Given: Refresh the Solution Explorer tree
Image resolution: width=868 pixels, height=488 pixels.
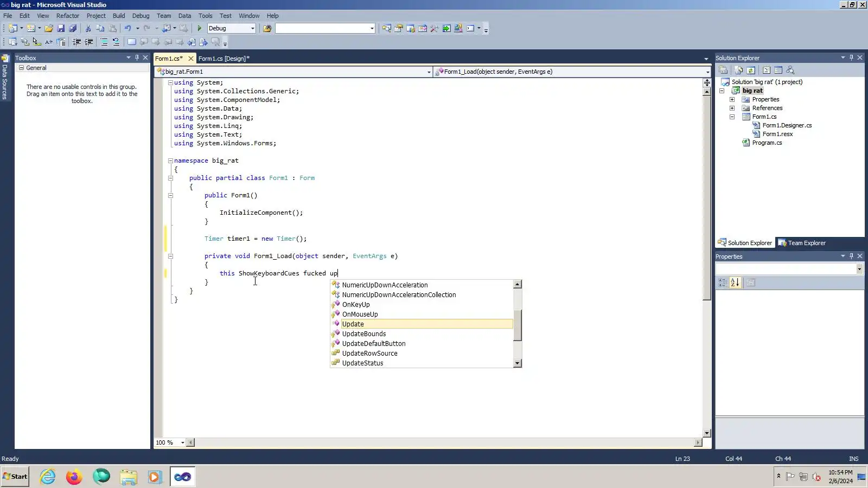Looking at the screenshot, I should tap(751, 70).
